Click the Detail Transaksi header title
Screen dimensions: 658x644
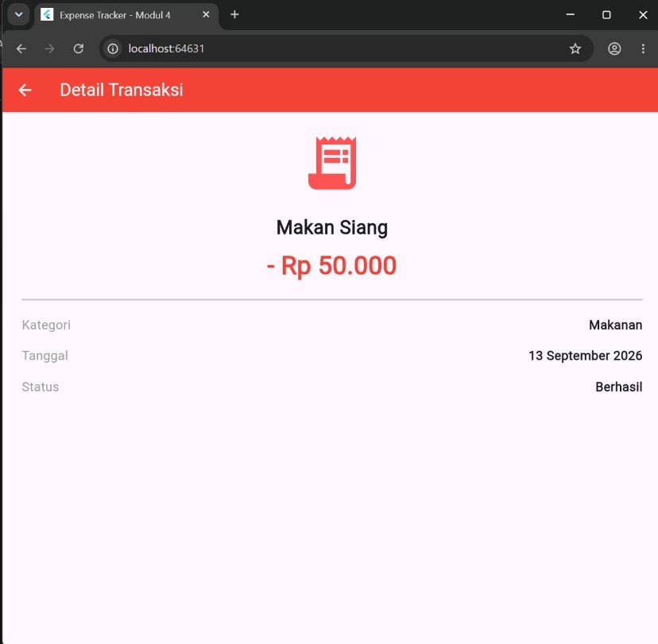point(122,90)
